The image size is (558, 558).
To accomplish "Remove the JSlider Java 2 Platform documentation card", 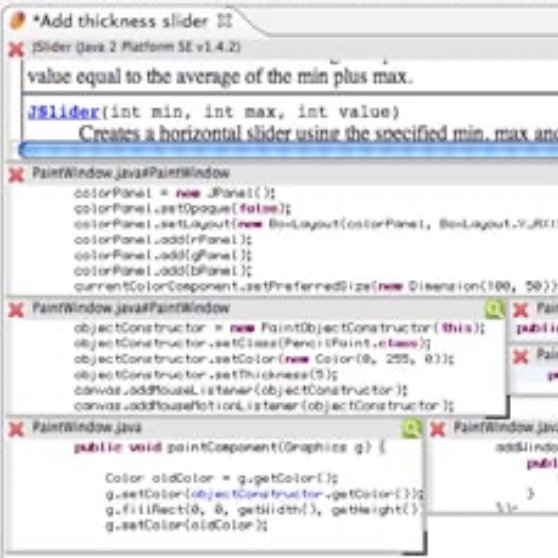I will (16, 49).
